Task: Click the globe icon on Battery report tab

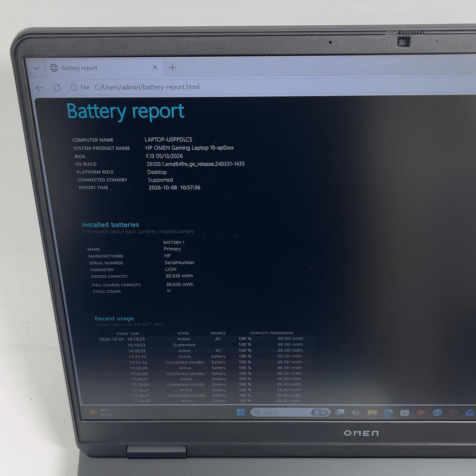Action: coord(54,68)
